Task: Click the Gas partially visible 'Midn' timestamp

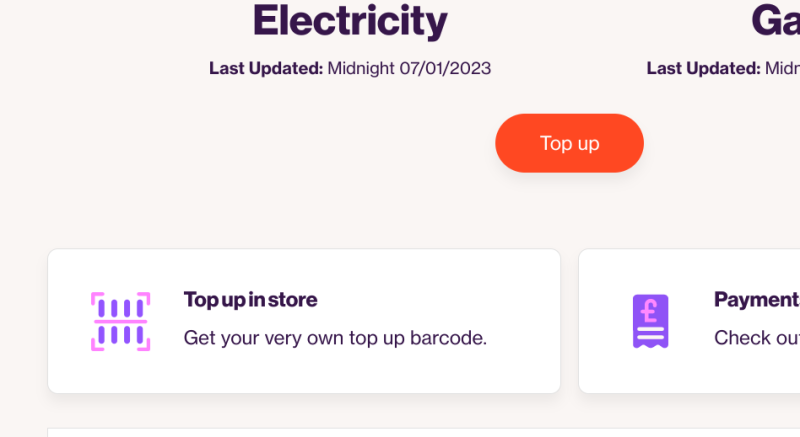Action: [783, 68]
